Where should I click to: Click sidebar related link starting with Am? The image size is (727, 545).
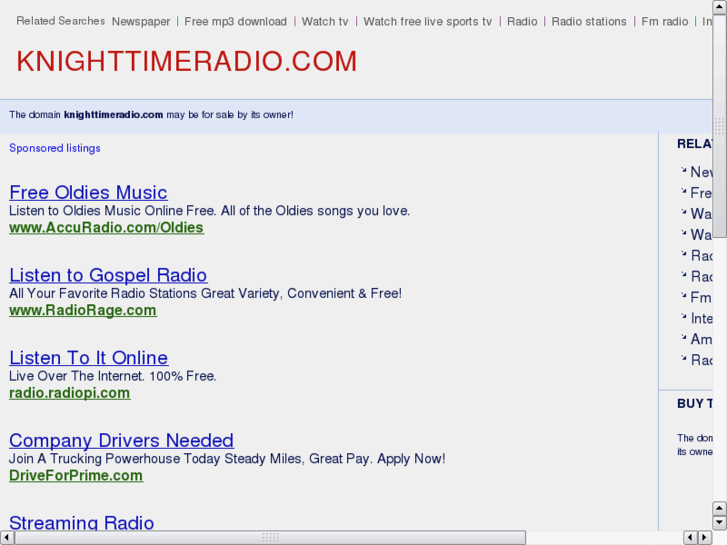pyautogui.click(x=701, y=339)
